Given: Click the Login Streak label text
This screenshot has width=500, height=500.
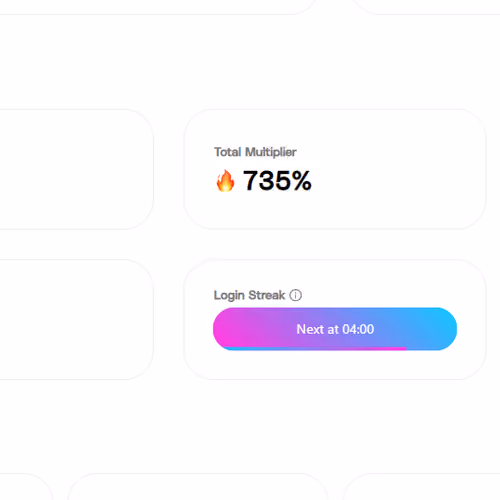Looking at the screenshot, I should coord(249,295).
